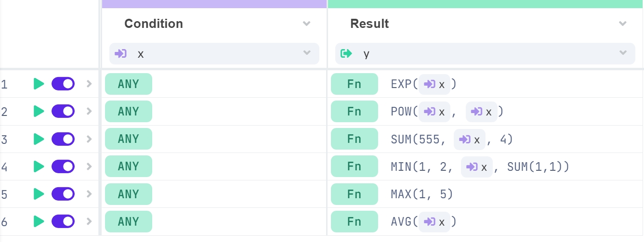Run rule 1 with the green play icon
This screenshot has height=242, width=644.
tap(39, 84)
